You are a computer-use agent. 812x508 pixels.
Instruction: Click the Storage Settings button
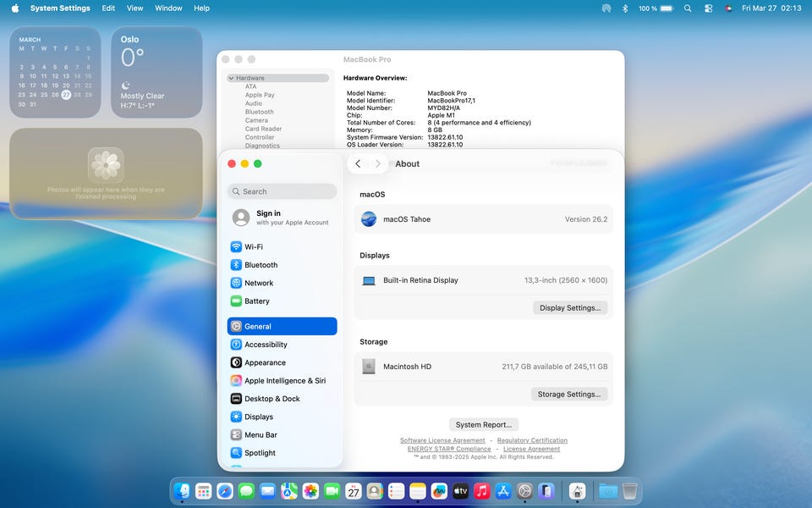pos(569,395)
